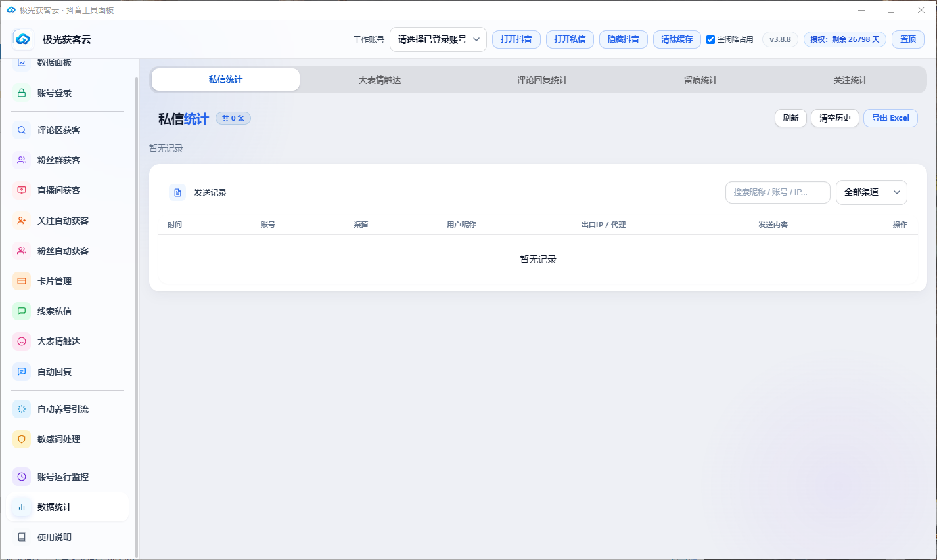Switch to the 评论回复统计 tab
This screenshot has width=937, height=560.
542,80
